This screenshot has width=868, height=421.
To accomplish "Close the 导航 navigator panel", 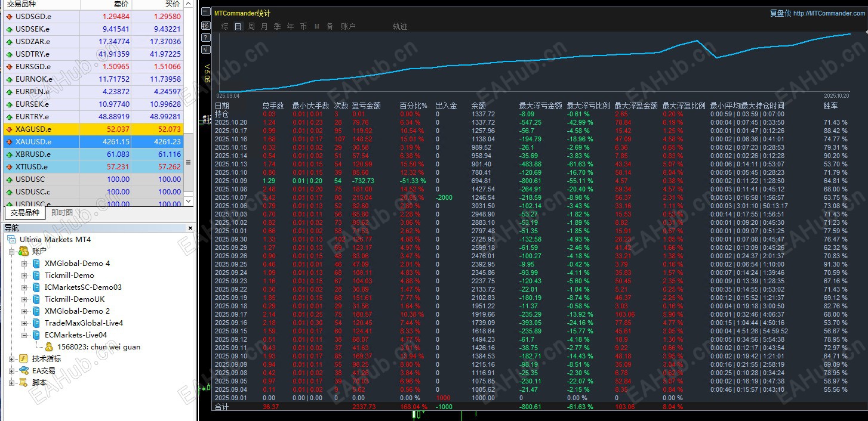I will pos(190,228).
